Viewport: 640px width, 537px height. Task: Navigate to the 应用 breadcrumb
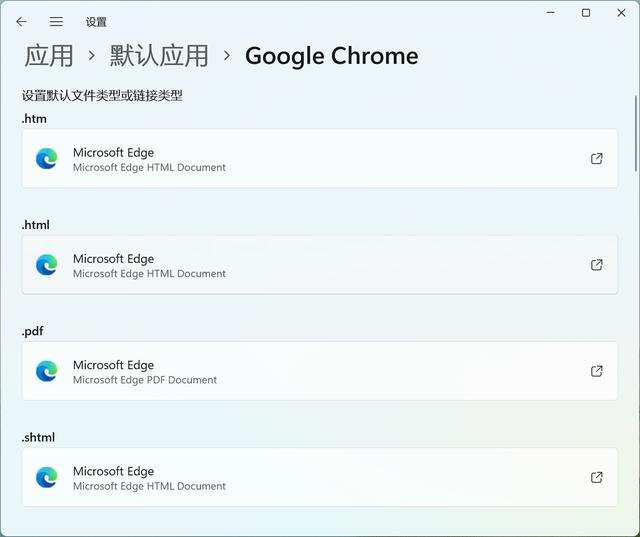point(49,56)
